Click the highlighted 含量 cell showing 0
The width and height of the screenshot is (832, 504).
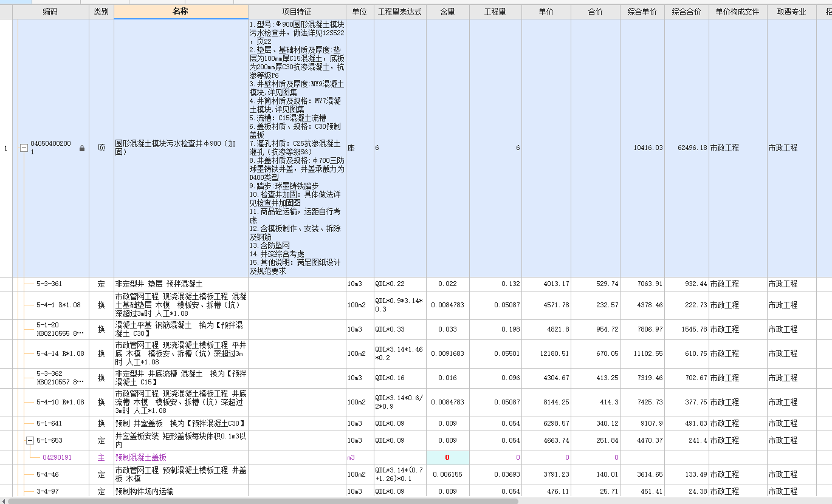448,457
